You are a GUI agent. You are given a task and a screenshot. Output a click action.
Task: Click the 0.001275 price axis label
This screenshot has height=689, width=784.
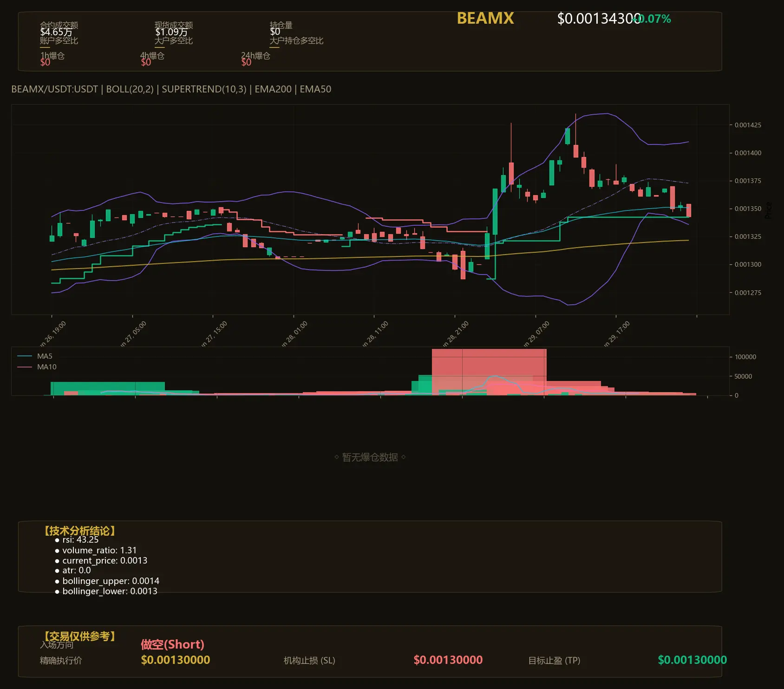tap(748, 293)
